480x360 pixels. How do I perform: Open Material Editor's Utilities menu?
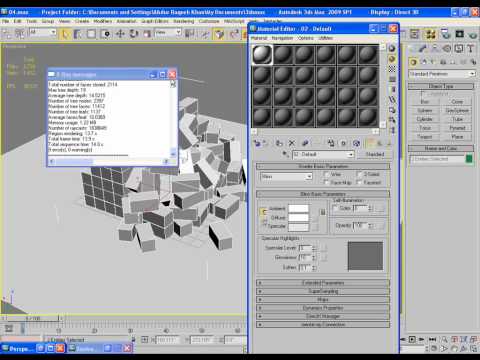coord(326,38)
